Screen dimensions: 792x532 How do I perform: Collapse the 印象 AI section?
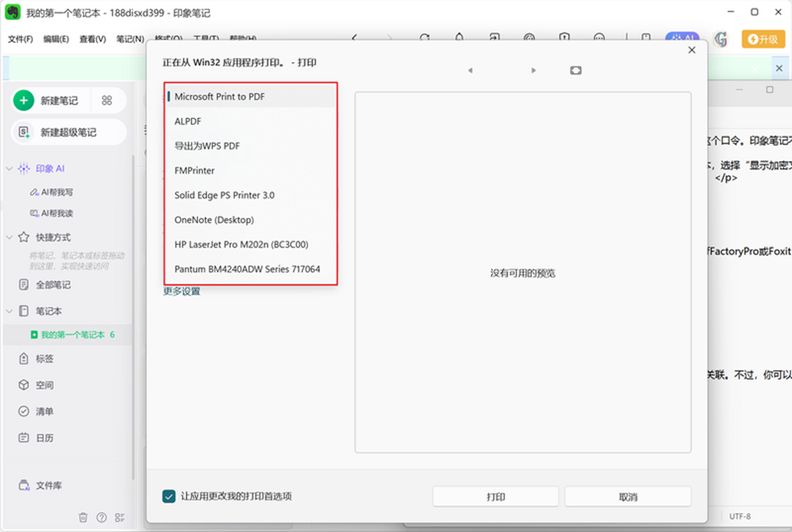click(x=9, y=168)
